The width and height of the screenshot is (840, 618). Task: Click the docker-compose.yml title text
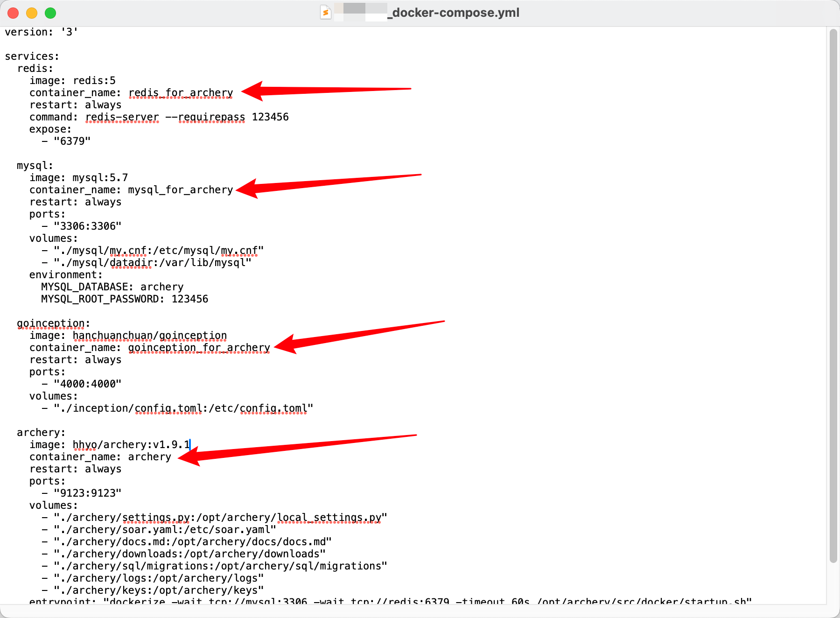[455, 13]
